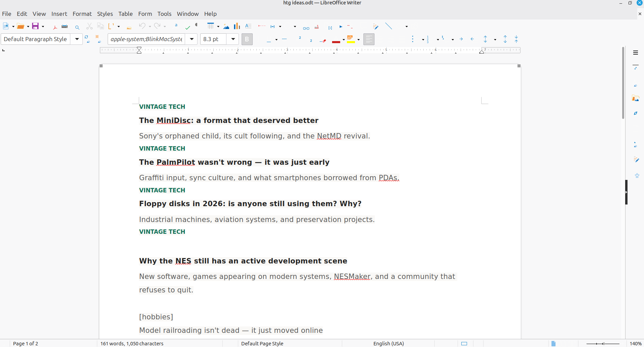Click the 140% zoom level
Screen dimensions: 644x347
point(636,344)
